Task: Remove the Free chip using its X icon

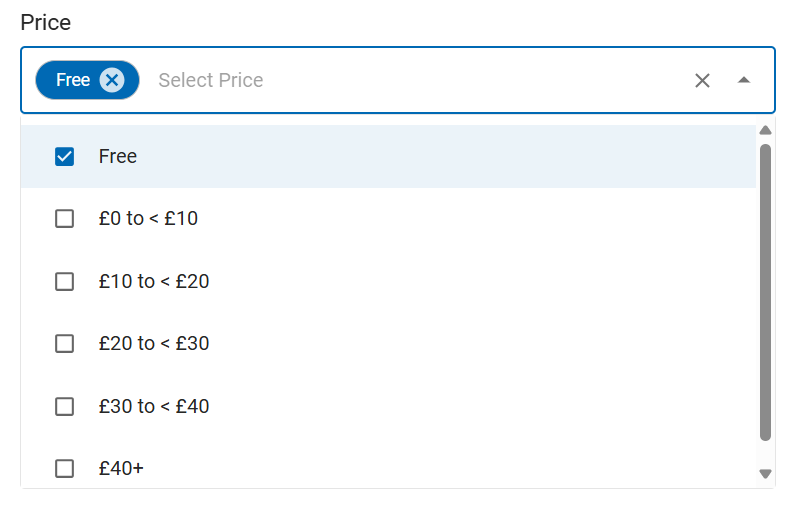Action: point(112,80)
